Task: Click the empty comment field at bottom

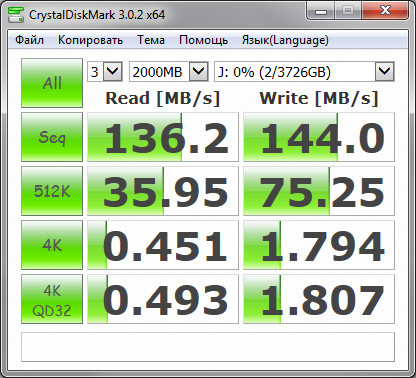Action: (208, 347)
